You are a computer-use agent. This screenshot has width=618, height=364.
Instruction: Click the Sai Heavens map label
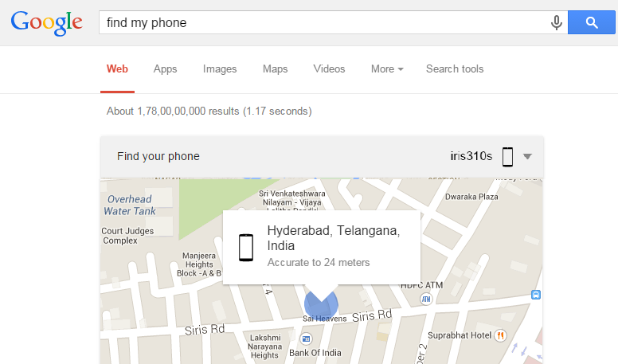coord(324,319)
